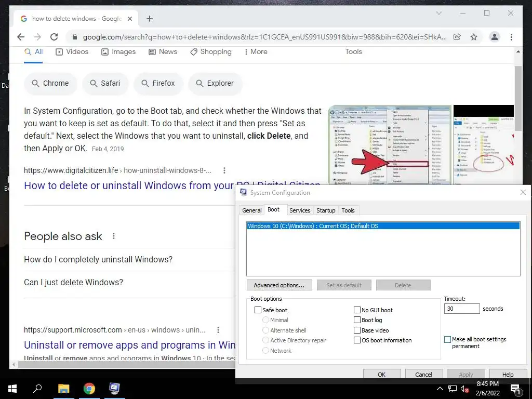Click the Delete boot entry button
The width and height of the screenshot is (532, 399).
403,285
